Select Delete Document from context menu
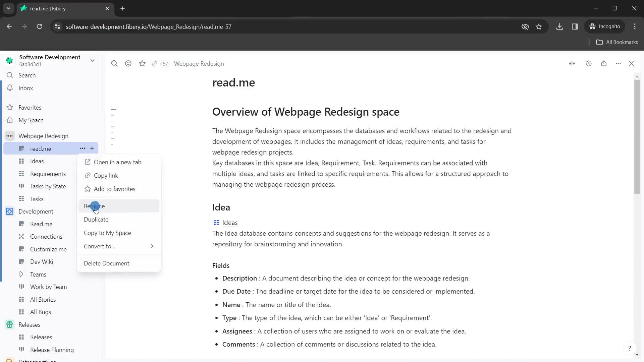 coord(107,263)
